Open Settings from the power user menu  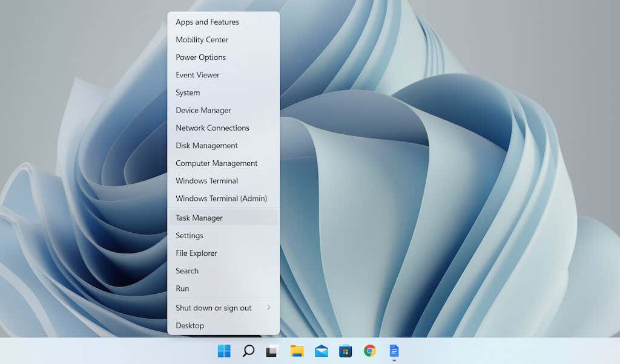coord(190,236)
